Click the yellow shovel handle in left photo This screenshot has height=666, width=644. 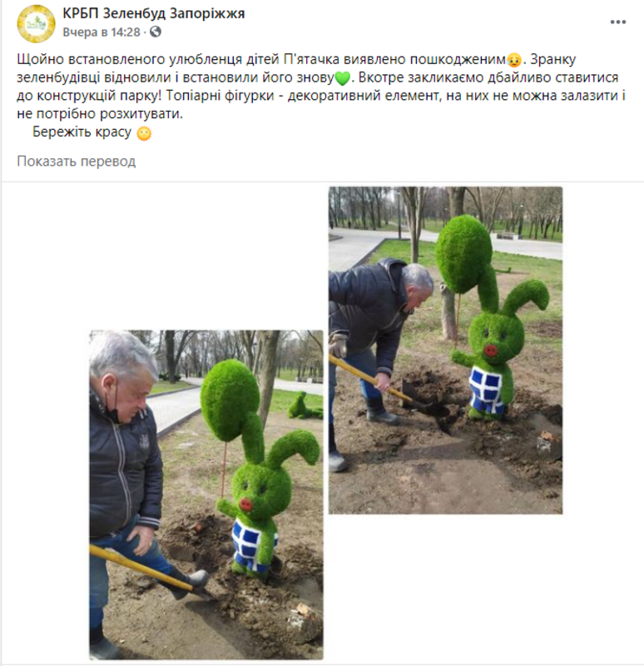(x=141, y=568)
